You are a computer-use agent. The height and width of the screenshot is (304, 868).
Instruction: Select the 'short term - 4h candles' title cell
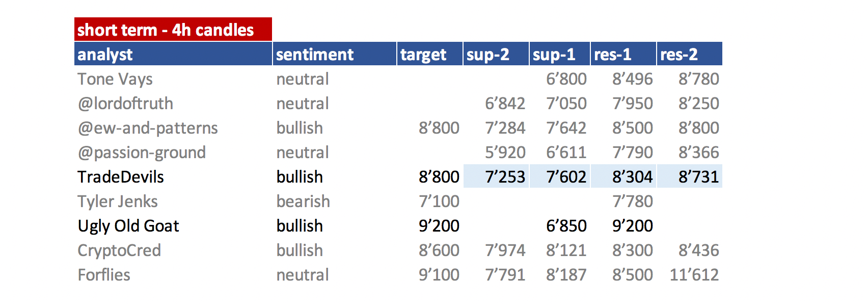point(173,30)
